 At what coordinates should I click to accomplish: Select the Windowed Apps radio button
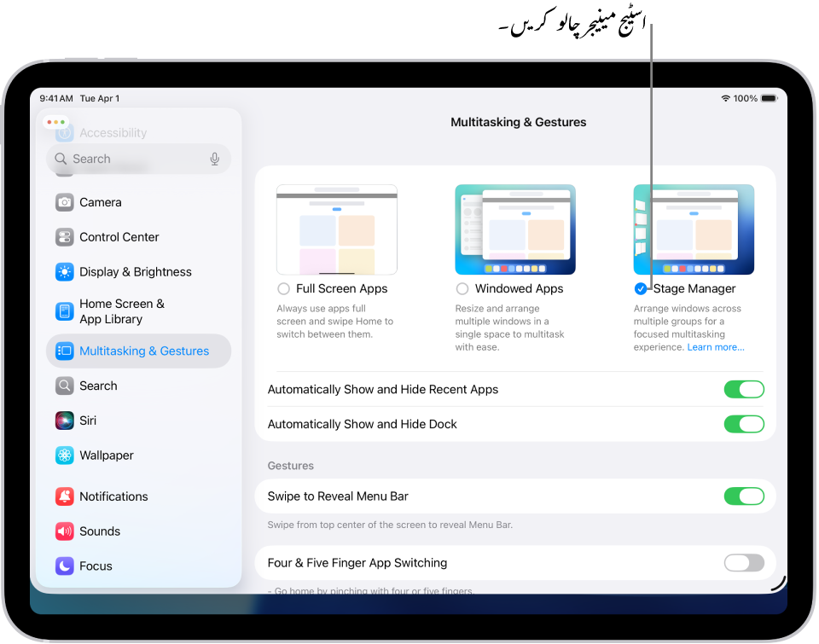[x=462, y=289]
